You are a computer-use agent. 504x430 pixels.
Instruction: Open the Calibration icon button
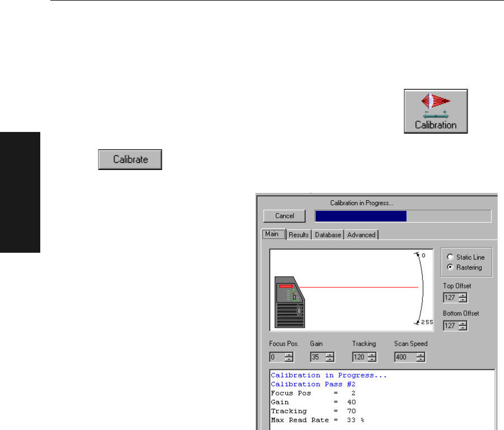[436, 111]
